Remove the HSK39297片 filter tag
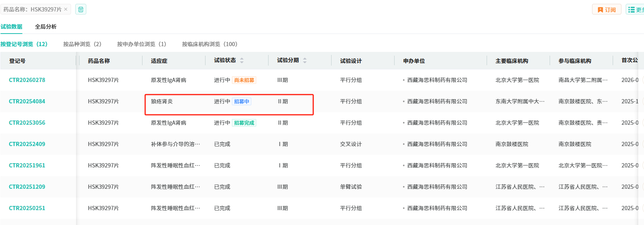The image size is (644, 225). [66, 9]
